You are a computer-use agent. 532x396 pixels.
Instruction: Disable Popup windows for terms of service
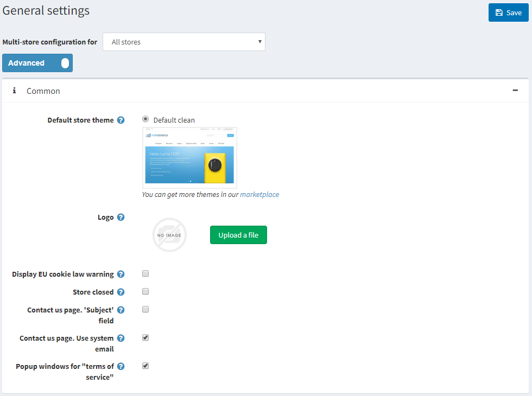(145, 366)
